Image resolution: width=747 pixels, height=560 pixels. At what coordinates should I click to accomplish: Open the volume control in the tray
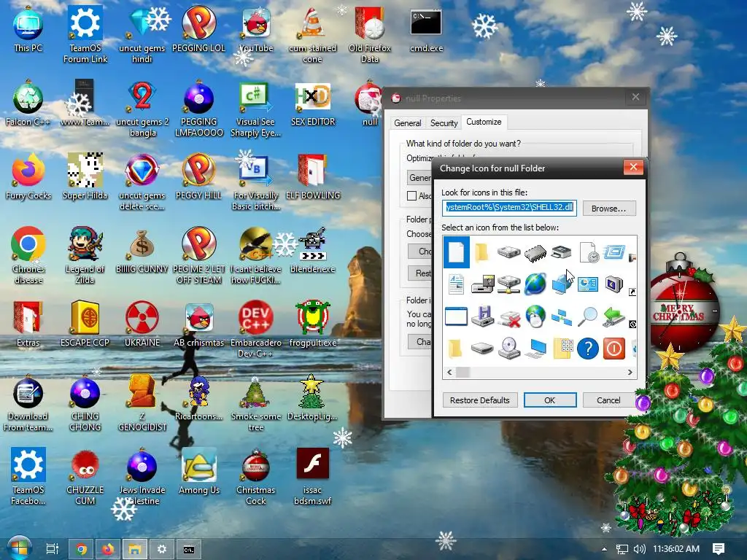pyautogui.click(x=639, y=549)
